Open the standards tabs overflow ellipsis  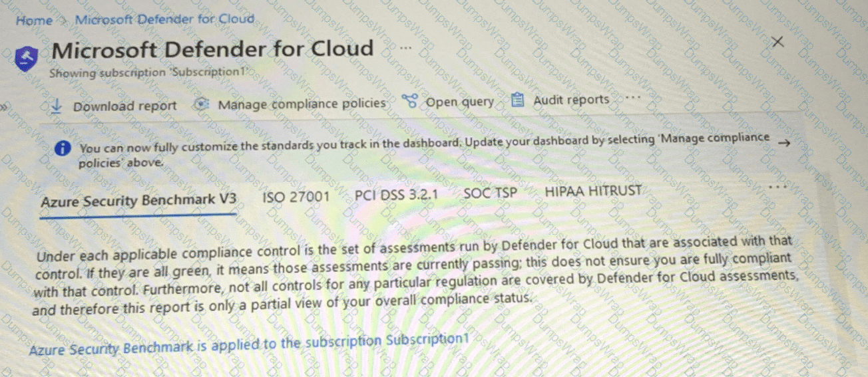tap(777, 188)
